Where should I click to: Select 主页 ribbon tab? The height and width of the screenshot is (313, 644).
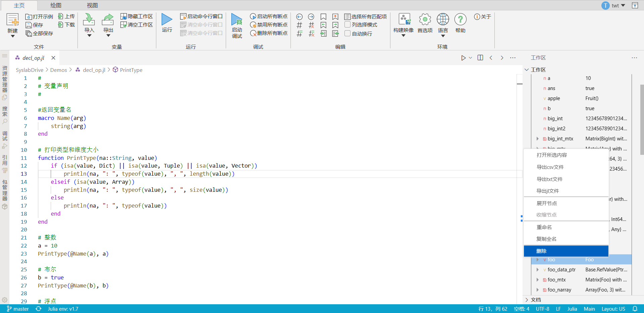point(19,5)
